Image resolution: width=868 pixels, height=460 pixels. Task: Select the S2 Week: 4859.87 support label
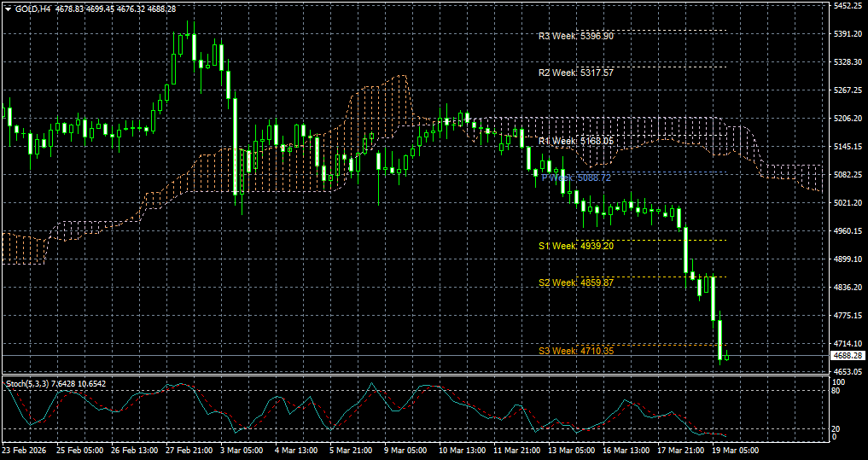[576, 282]
